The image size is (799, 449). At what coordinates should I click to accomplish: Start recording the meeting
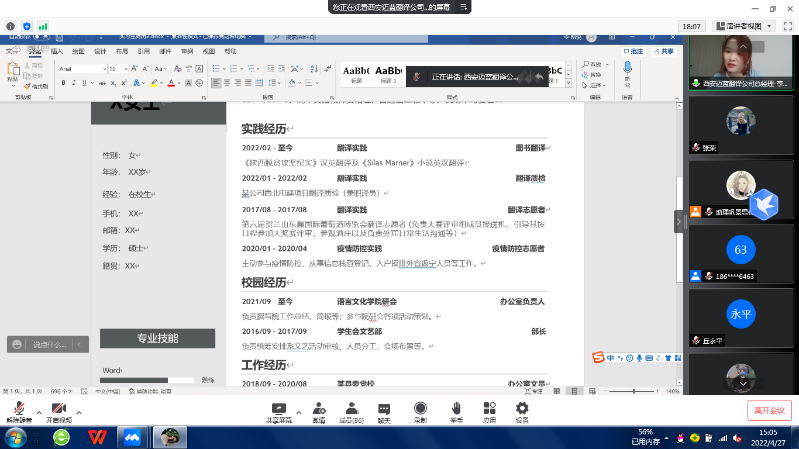coord(420,408)
